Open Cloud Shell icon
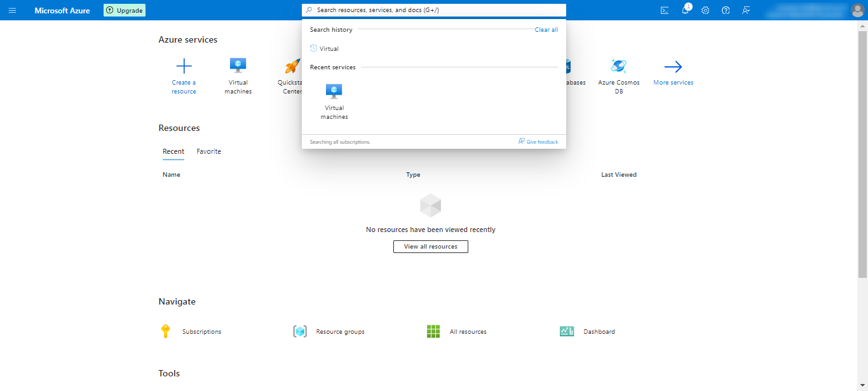 (x=665, y=10)
